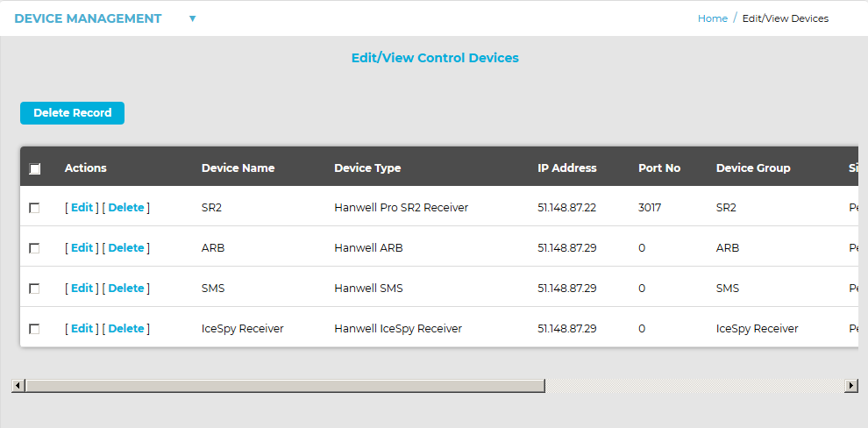Edit the IceSpy Receiver device
This screenshot has height=428, width=868.
[82, 329]
